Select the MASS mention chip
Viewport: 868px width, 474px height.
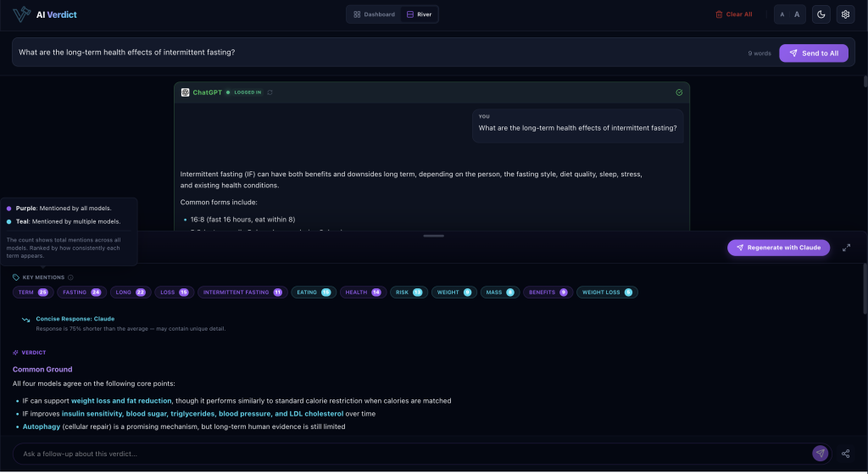499,293
